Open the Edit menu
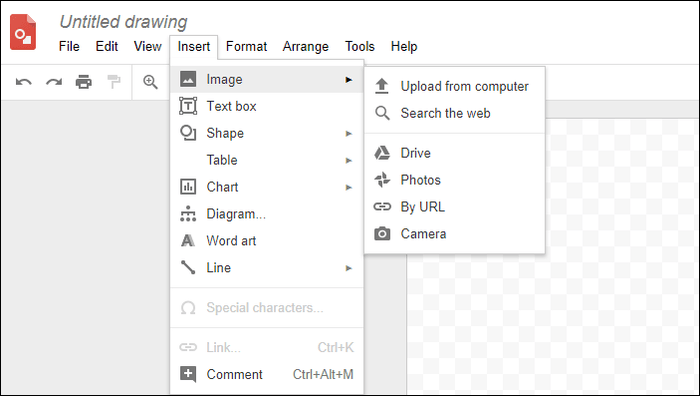This screenshot has width=700, height=396. (x=107, y=46)
